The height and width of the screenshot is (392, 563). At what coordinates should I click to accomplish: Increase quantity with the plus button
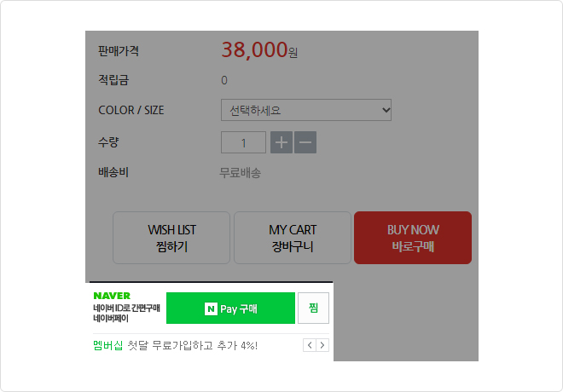tap(281, 142)
